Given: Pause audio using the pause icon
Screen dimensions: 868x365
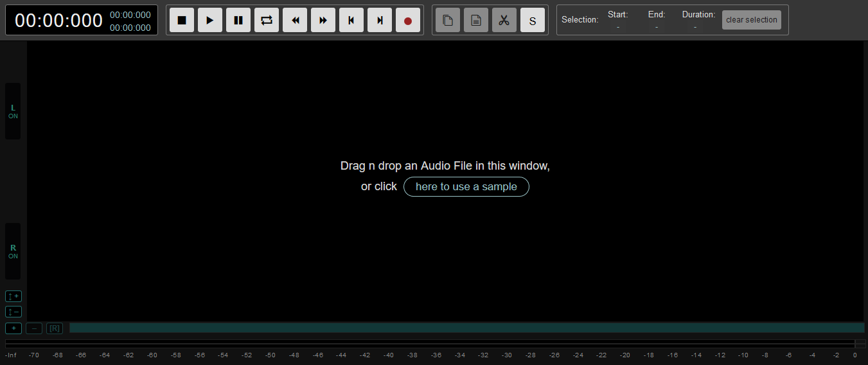Looking at the screenshot, I should click(x=238, y=21).
